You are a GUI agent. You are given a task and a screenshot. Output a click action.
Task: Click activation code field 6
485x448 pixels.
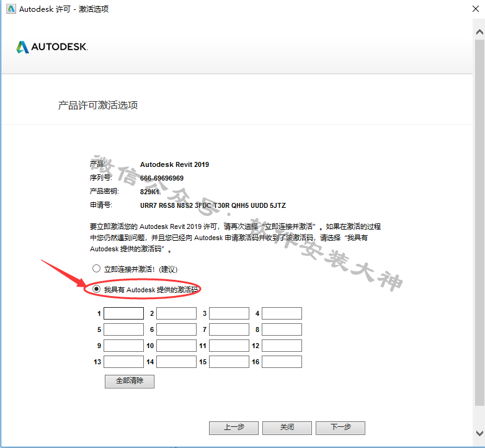tap(176, 329)
